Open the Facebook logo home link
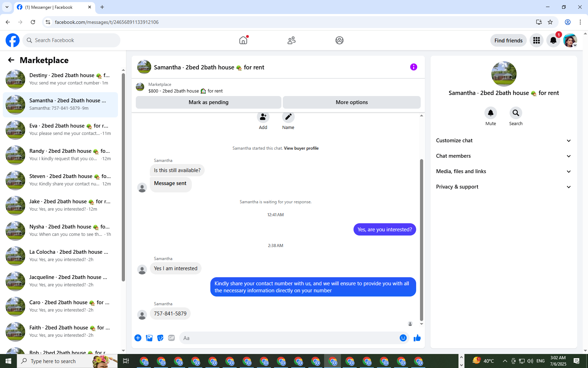This screenshot has width=588, height=368. coord(13,40)
